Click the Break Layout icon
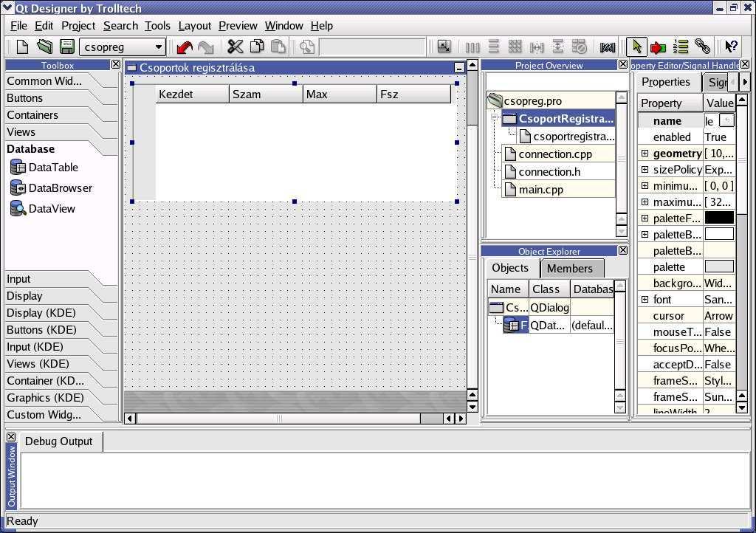The width and height of the screenshot is (756, 533). pos(579,47)
